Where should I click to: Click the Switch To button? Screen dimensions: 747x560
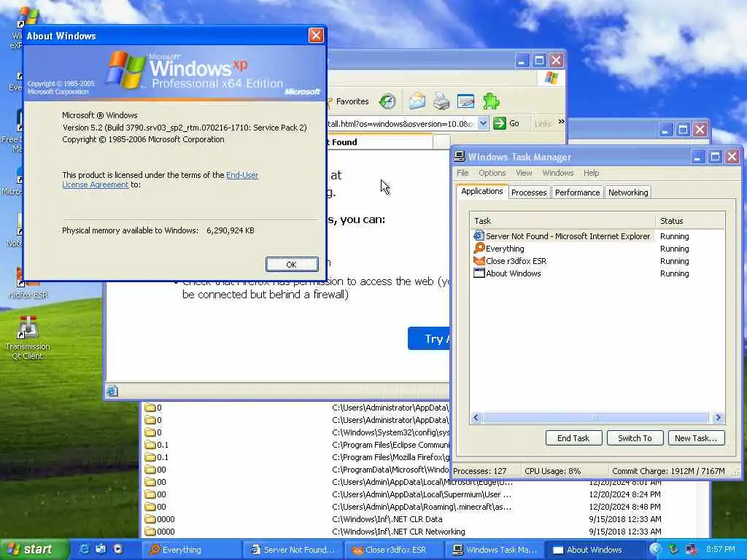point(635,438)
